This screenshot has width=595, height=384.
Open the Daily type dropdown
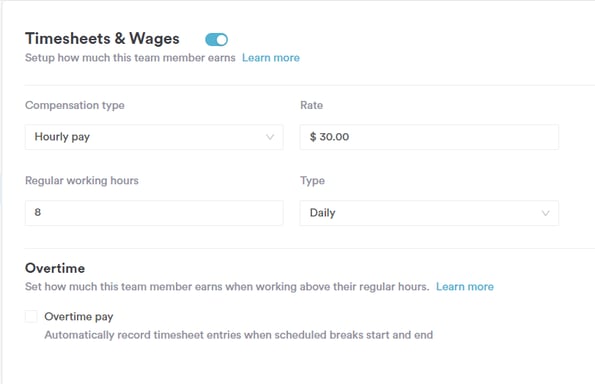click(429, 213)
